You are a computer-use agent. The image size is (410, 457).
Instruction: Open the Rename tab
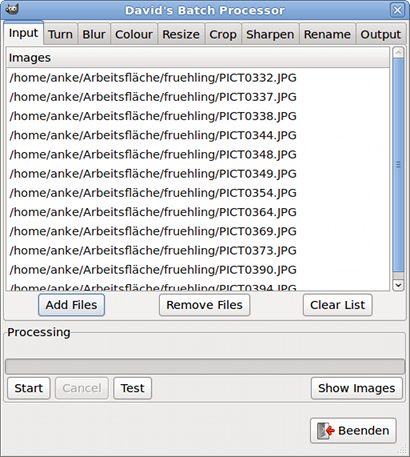pos(327,34)
